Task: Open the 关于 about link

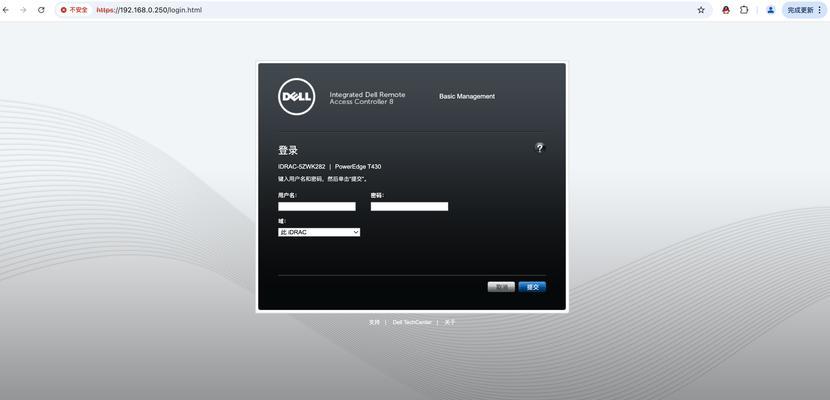Action: (x=449, y=322)
